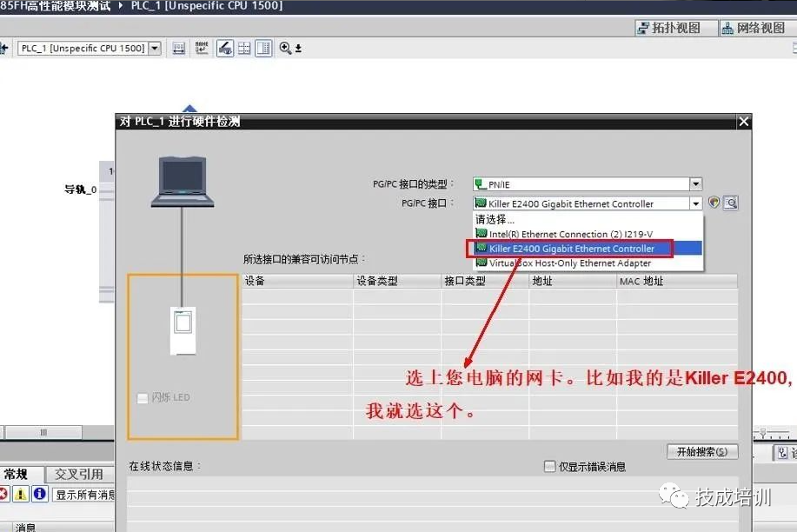Click the grid layout toolbar icon
797x532 pixels.
tap(244, 49)
